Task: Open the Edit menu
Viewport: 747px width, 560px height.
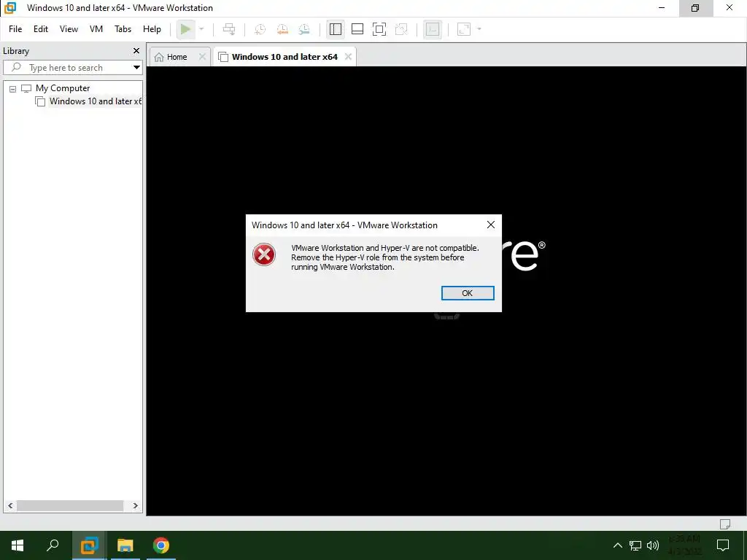Action: point(41,29)
